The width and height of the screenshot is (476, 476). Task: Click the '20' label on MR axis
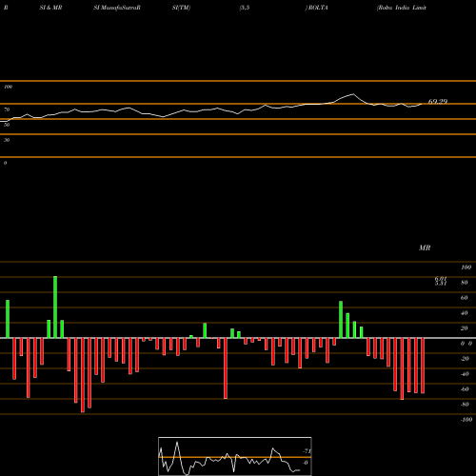[464, 328]
